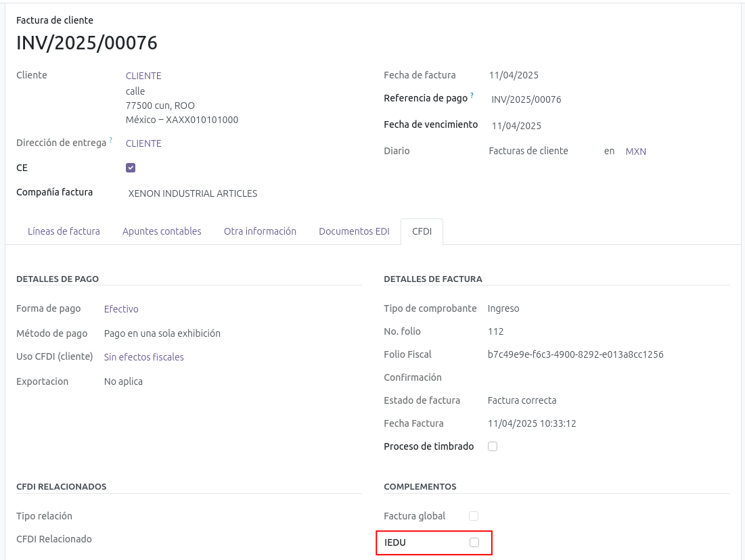Open the CLIENTE customer link
Image resolution: width=745 pixels, height=560 pixels.
pyautogui.click(x=143, y=76)
